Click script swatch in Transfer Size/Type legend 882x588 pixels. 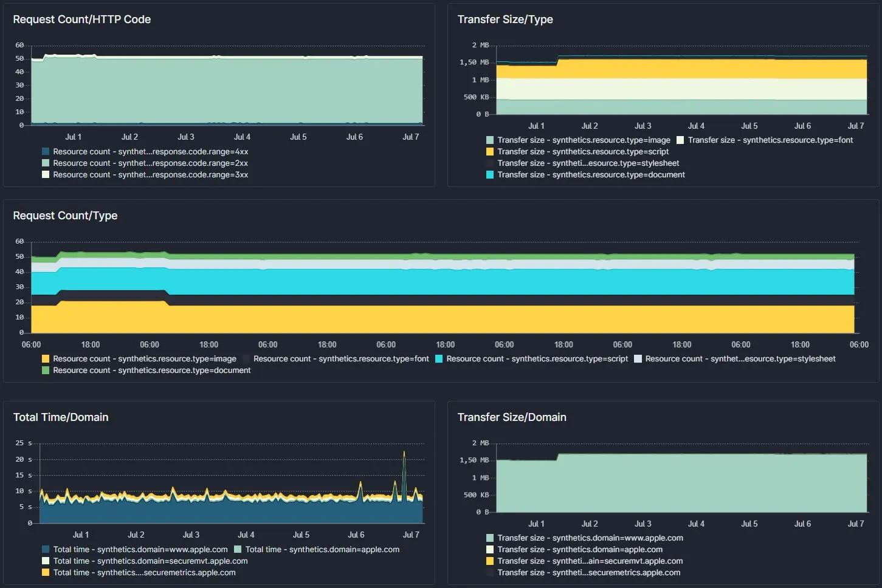490,152
